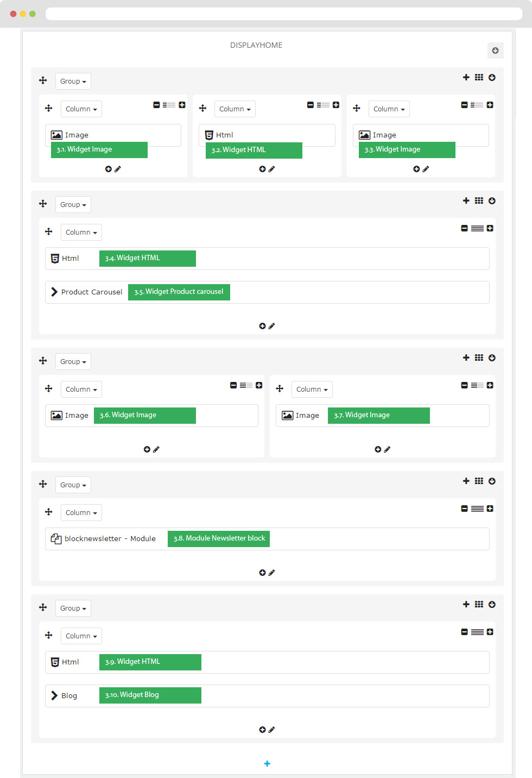The height and width of the screenshot is (778, 532).
Task: Click the DISPLAYHOME collapse button at the top right
Action: click(x=495, y=51)
